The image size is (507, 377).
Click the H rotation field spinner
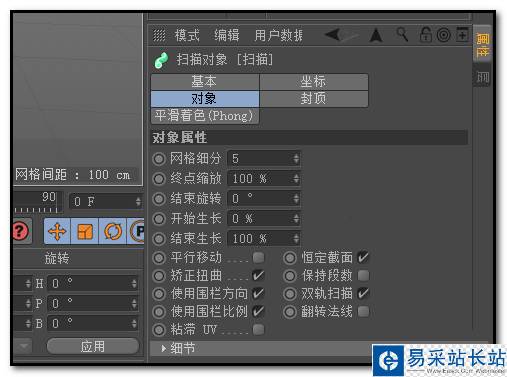pyautogui.click(x=134, y=284)
